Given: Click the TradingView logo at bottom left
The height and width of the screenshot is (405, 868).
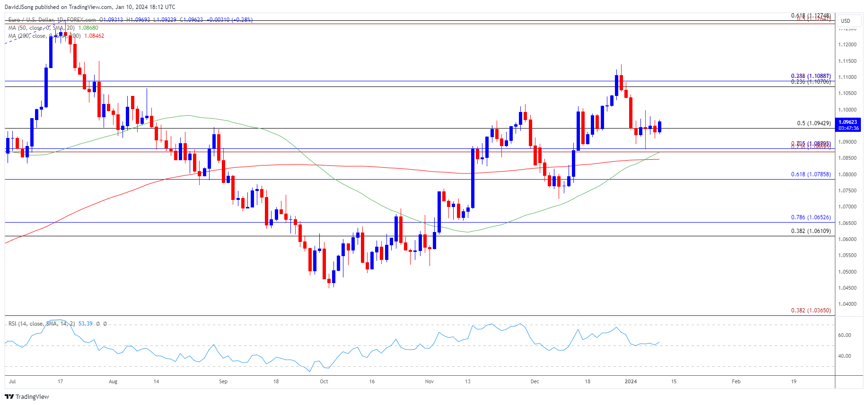Looking at the screenshot, I should [x=27, y=396].
